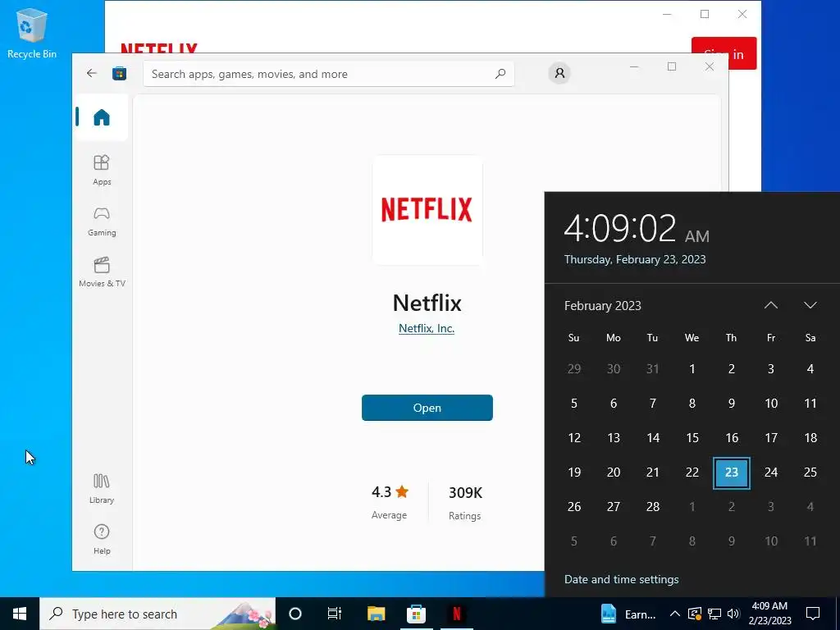Screen dimensions: 840x630
Task: Minimize the Microsoft Store window
Action: coord(634,66)
